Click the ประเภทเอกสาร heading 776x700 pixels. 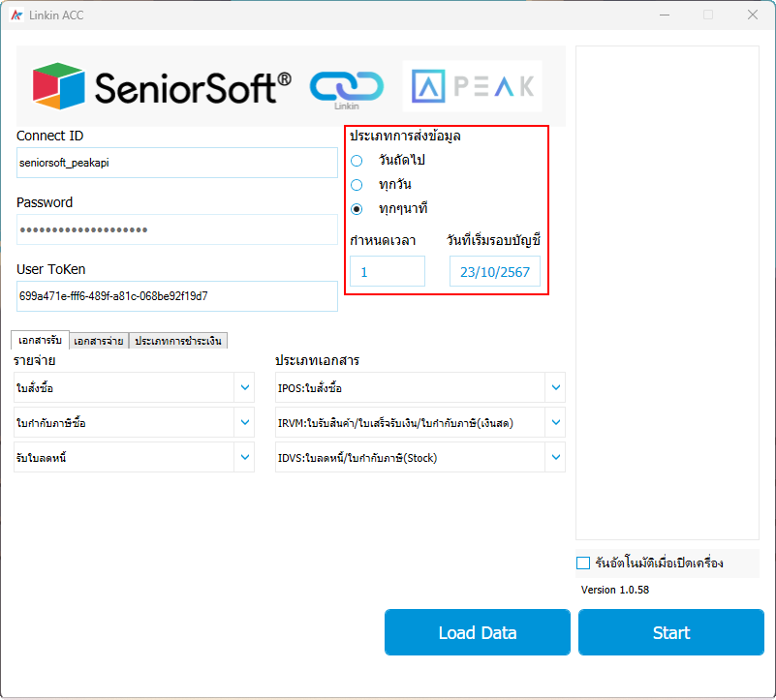click(x=317, y=360)
